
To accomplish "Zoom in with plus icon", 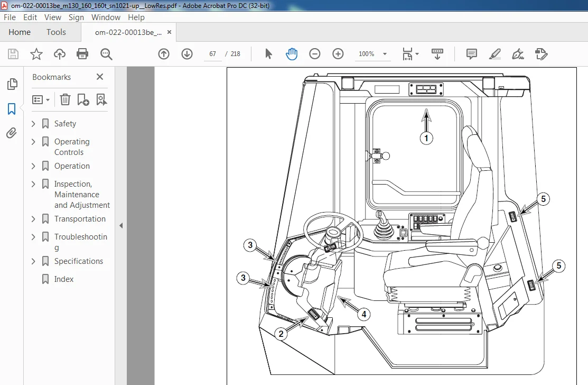I will click(x=338, y=54).
